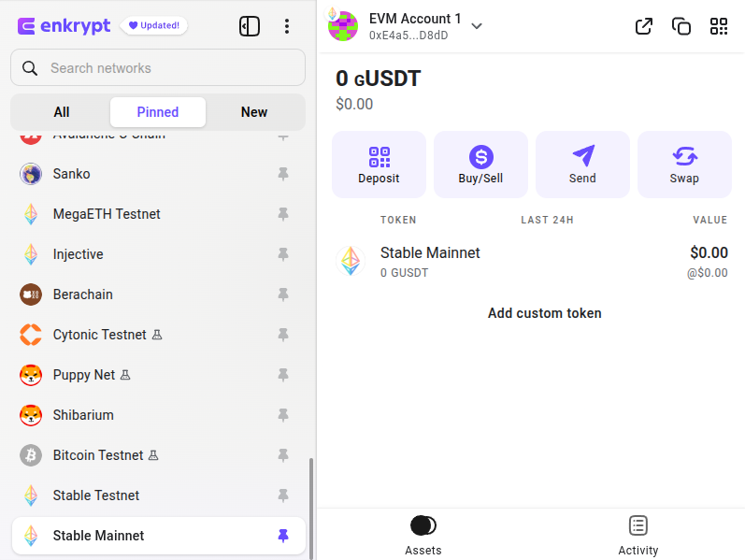Copy the account address icon

681,26
